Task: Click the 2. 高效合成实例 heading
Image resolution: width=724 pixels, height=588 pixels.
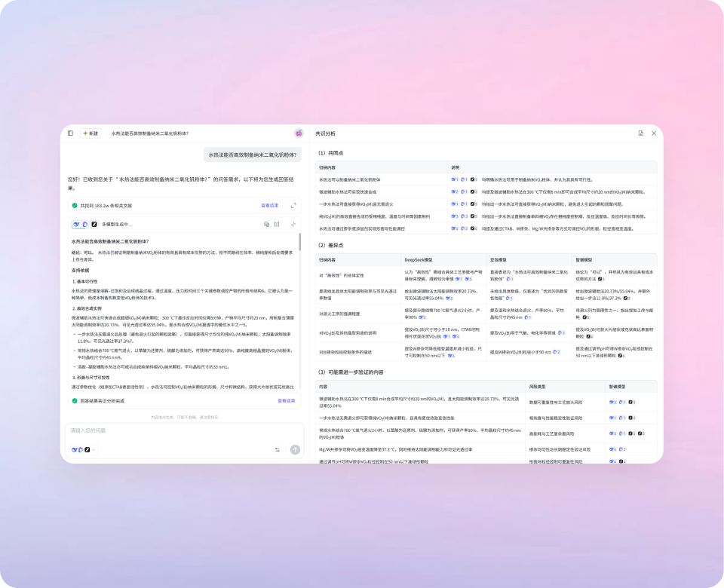Action: [x=87, y=308]
